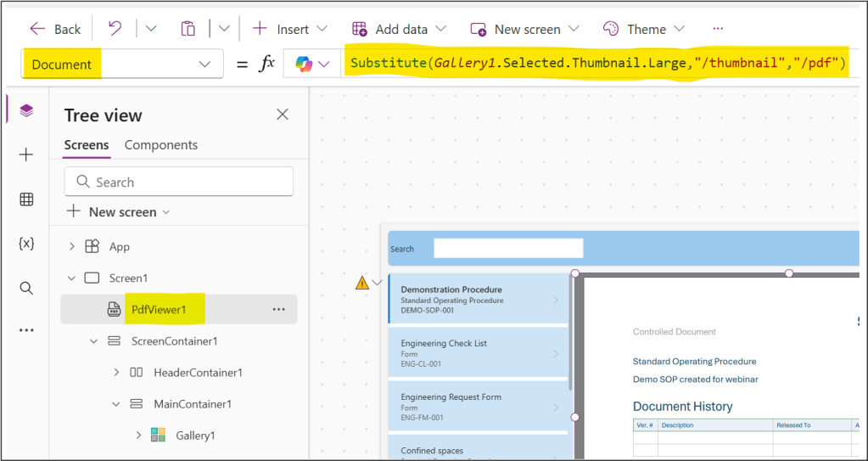The height and width of the screenshot is (461, 868).
Task: Expand the Gallery1 tree node
Action: tap(138, 436)
